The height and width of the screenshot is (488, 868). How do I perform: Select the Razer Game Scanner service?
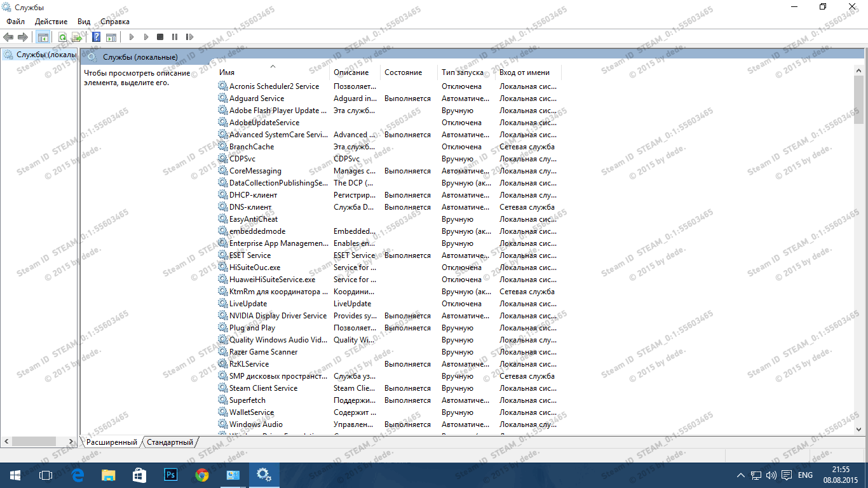pos(263,352)
